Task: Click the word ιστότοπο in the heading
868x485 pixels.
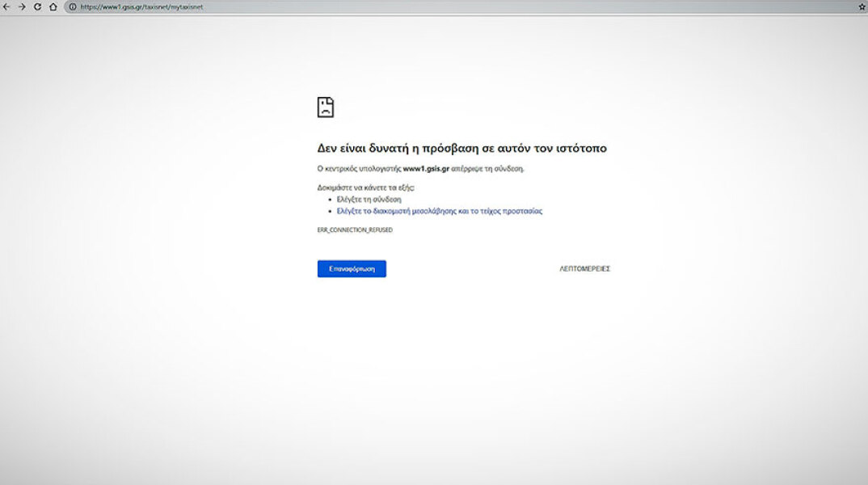Action: (x=580, y=149)
